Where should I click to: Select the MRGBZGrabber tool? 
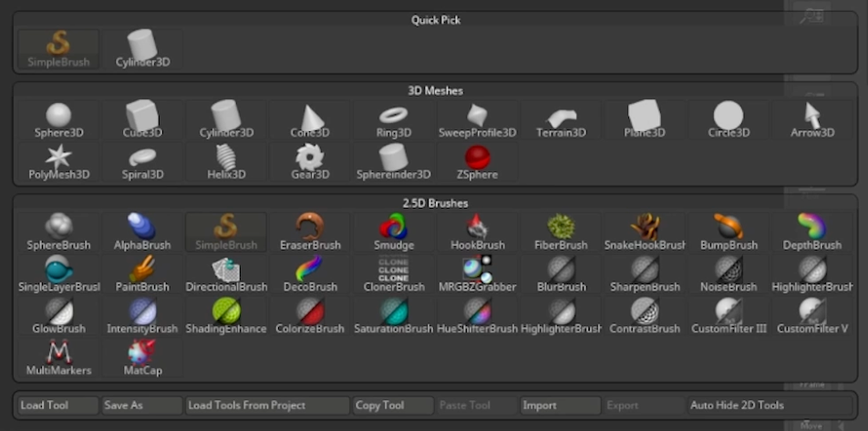477,274
